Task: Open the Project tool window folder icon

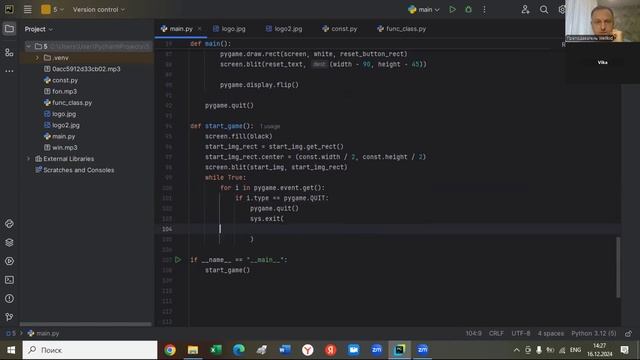Action: pos(9,29)
